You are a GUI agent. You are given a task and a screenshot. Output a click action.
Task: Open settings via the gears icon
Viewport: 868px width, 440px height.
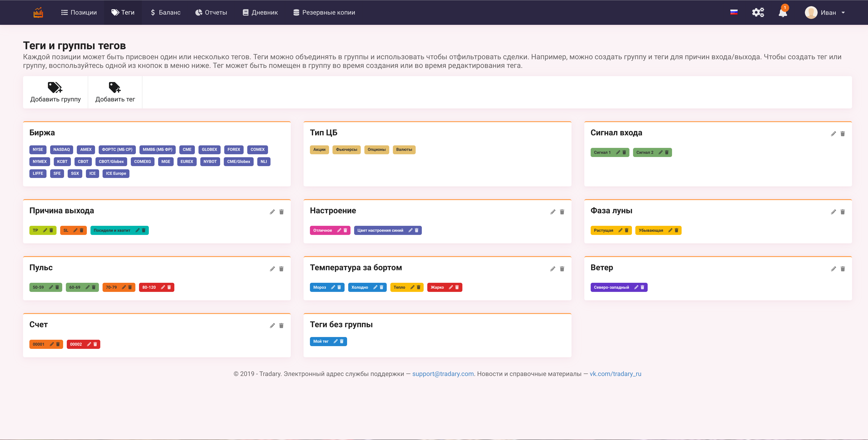coord(758,13)
